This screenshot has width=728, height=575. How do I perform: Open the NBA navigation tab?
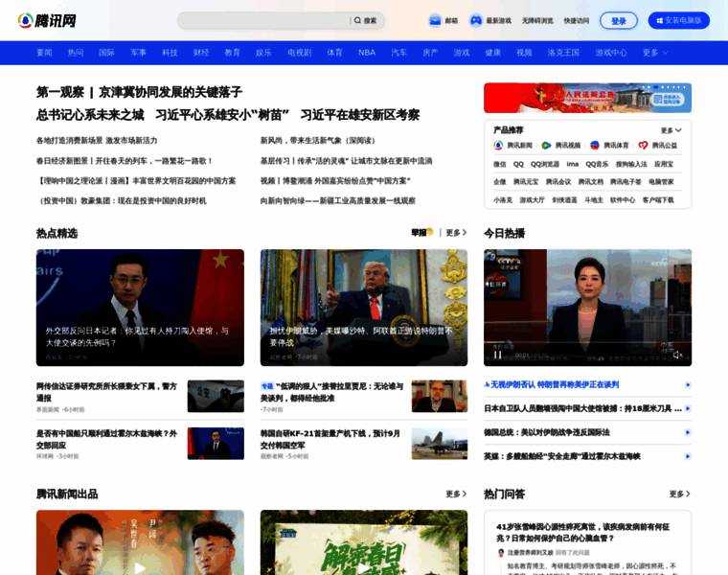pos(367,53)
